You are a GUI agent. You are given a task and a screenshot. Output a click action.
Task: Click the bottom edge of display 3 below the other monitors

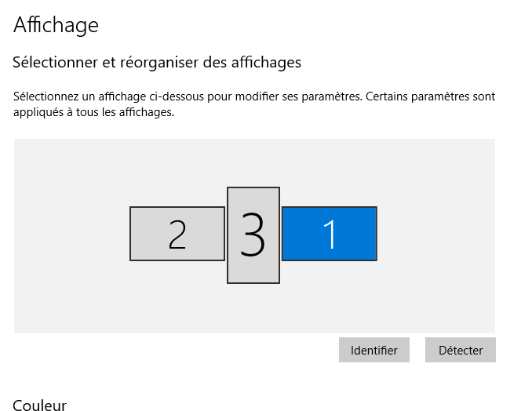click(x=253, y=282)
